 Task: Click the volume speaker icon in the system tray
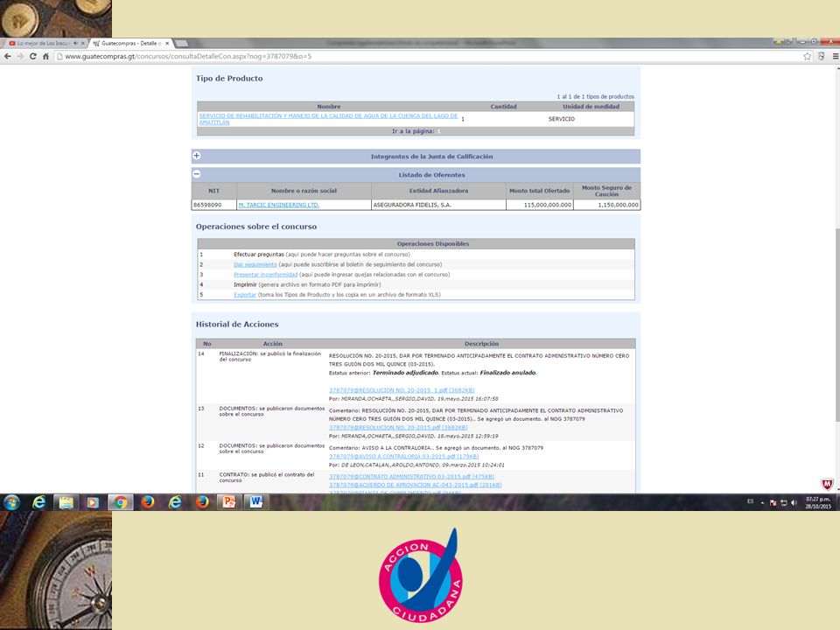[x=794, y=502]
